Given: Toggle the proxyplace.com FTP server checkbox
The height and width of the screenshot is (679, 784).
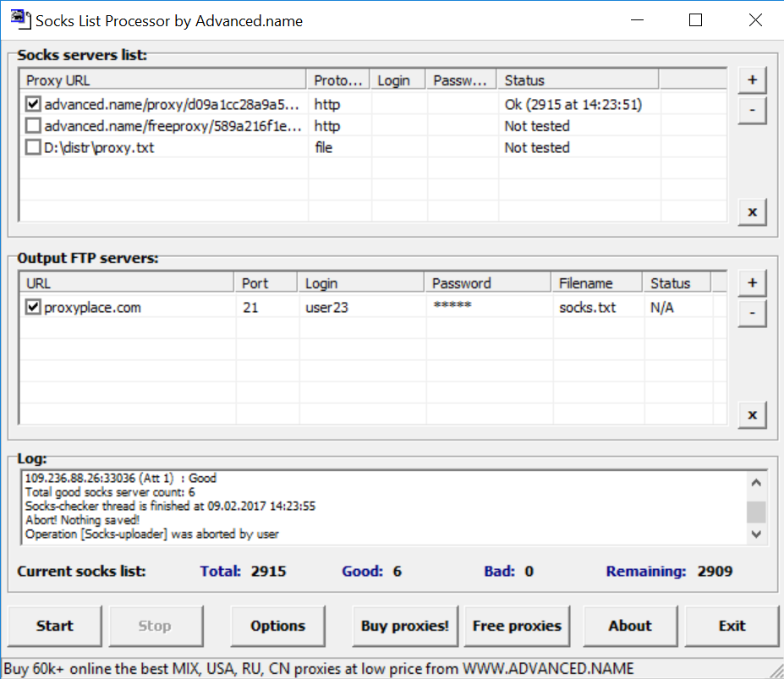Looking at the screenshot, I should [33, 307].
